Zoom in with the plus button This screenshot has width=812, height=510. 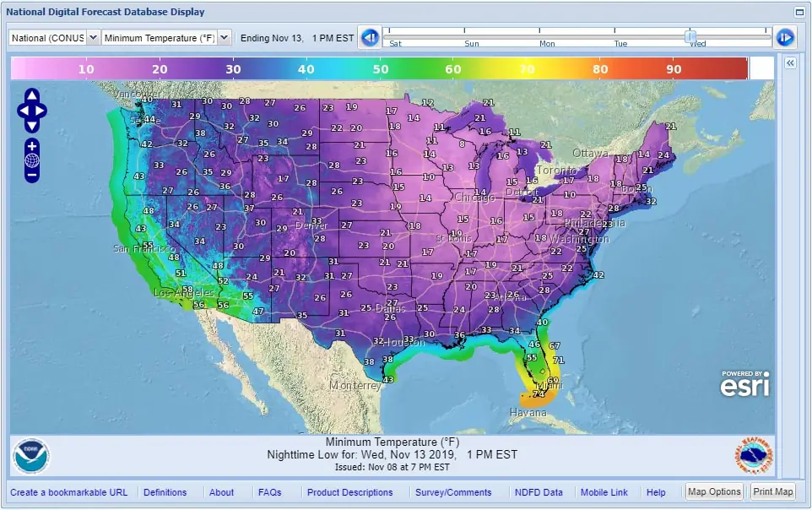[x=31, y=146]
